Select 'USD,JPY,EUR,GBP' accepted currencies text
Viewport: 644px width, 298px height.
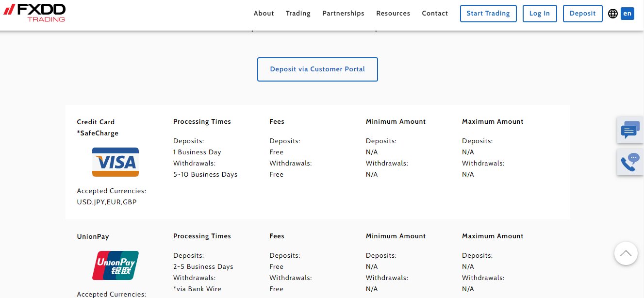point(107,202)
